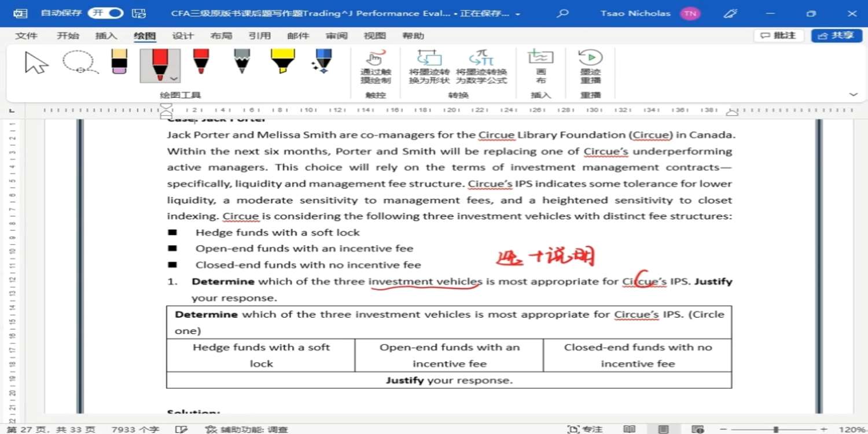Switch to the 设计 tab
The height and width of the screenshot is (434, 868).
point(183,36)
